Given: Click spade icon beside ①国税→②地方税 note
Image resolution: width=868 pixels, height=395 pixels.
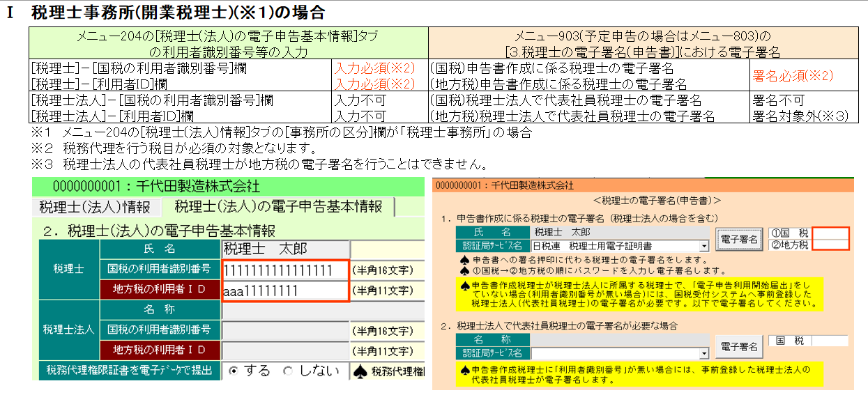Looking at the screenshot, I should pos(464,269).
